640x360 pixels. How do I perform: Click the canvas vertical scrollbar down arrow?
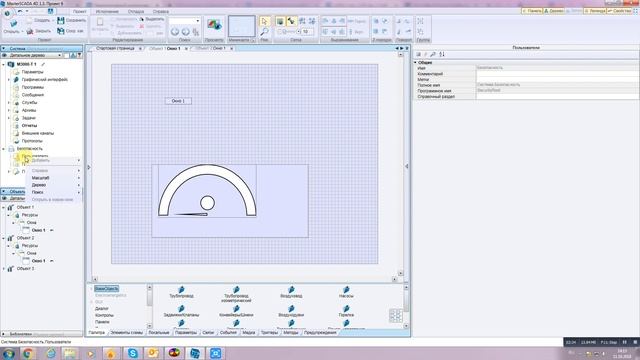(x=400, y=273)
